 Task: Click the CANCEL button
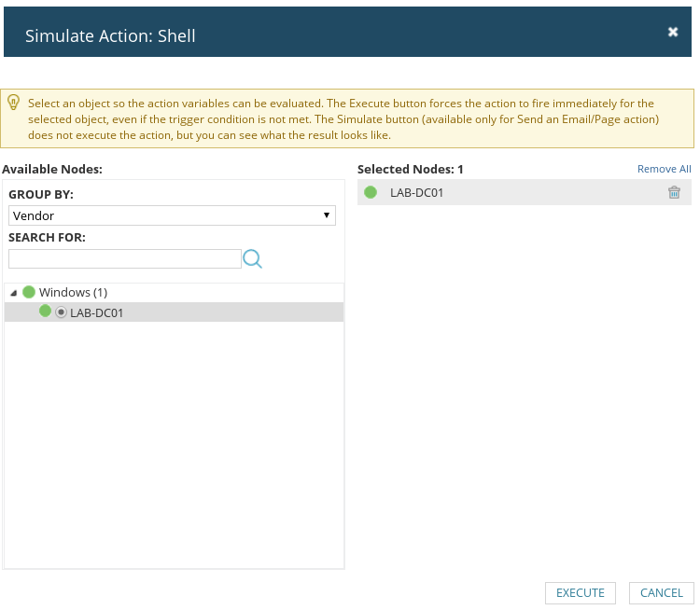pos(662,593)
